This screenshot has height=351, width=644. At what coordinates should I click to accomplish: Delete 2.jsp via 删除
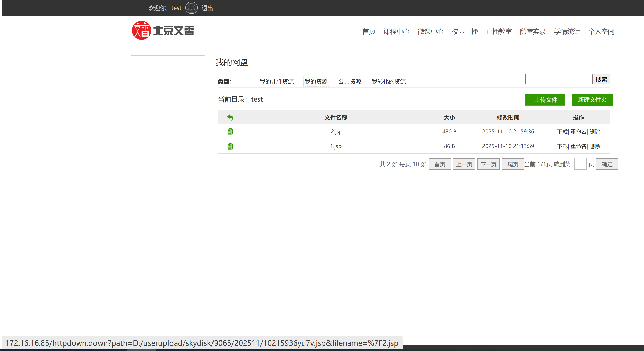pyautogui.click(x=594, y=132)
